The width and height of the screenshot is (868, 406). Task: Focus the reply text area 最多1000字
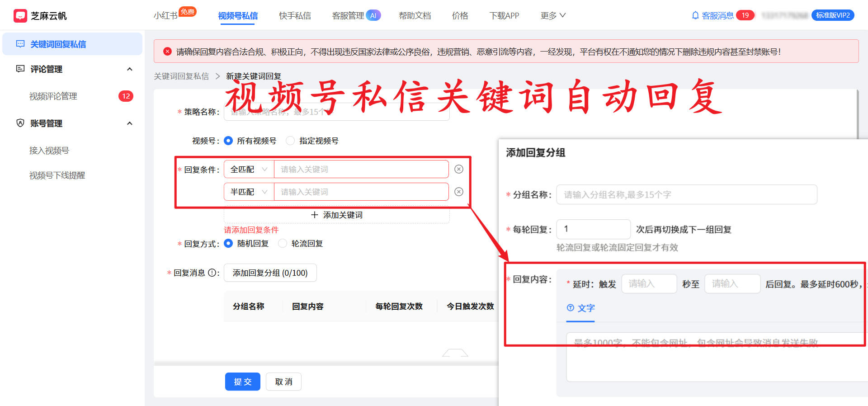717,357
